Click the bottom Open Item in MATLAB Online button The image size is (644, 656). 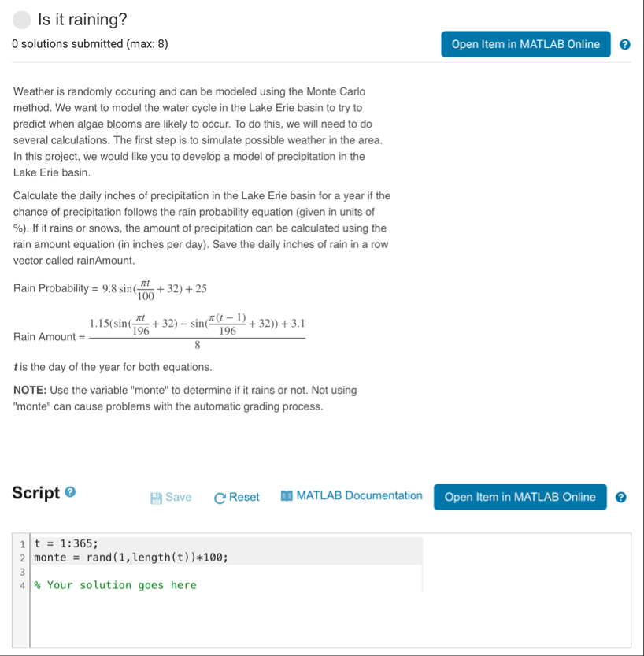click(520, 497)
